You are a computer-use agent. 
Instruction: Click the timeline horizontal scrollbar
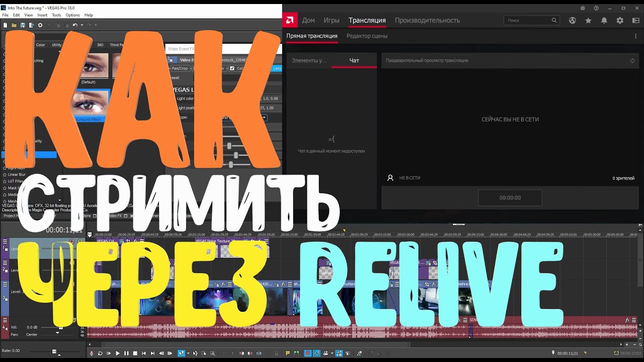tap(257, 344)
